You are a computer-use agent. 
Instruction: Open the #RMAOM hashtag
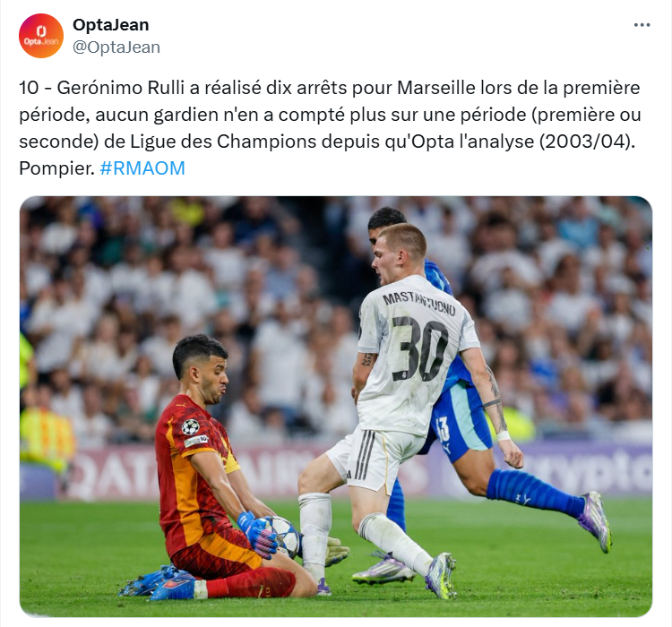coord(142,168)
